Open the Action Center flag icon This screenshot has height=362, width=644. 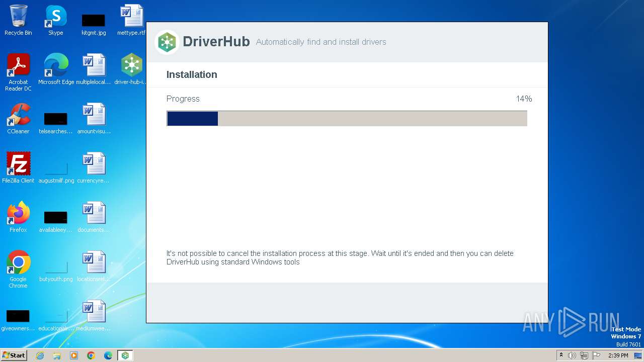(596, 355)
